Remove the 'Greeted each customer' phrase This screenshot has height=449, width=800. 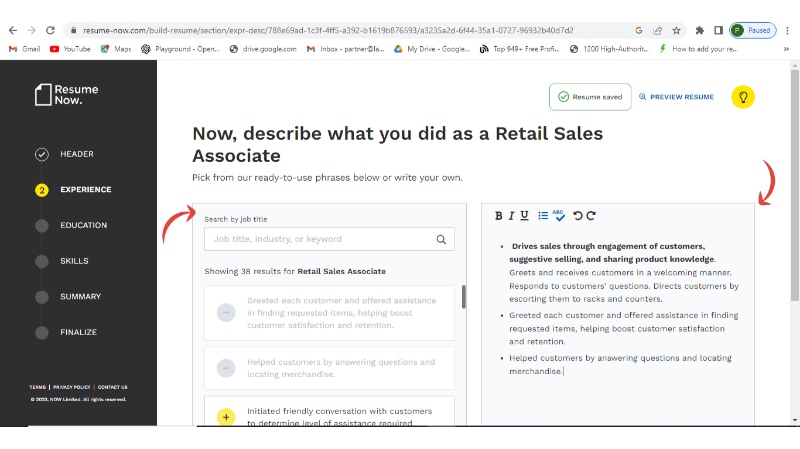pos(226,313)
